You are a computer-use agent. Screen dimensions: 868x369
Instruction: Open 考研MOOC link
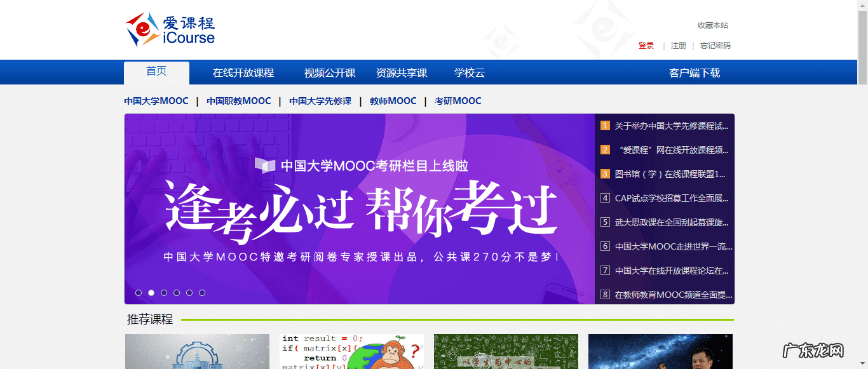click(458, 101)
